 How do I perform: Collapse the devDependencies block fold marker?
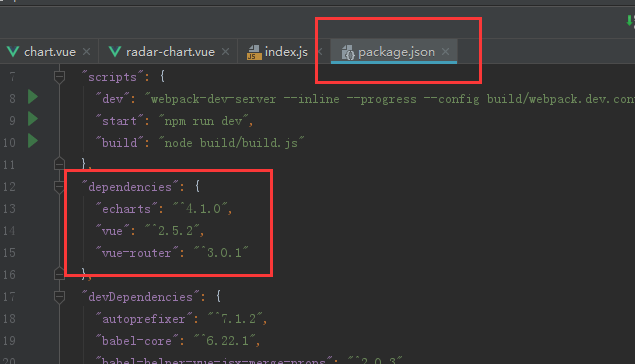click(x=59, y=297)
